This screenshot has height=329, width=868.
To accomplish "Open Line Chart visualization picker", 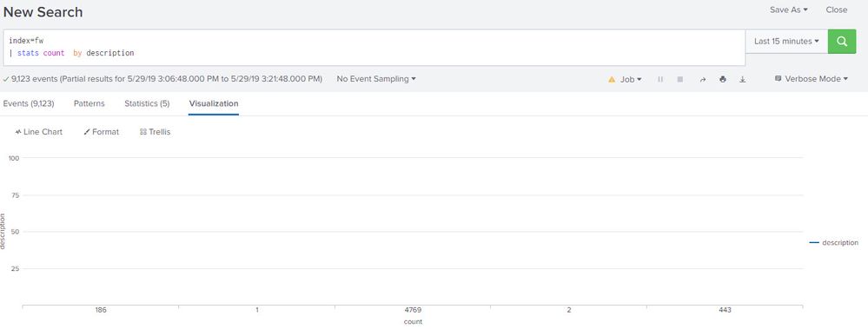I will point(39,132).
